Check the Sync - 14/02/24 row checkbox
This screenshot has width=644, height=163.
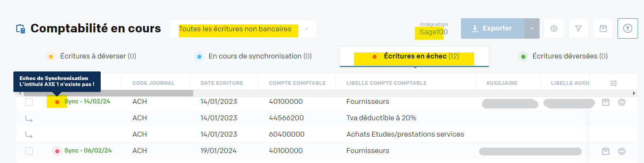(x=29, y=102)
